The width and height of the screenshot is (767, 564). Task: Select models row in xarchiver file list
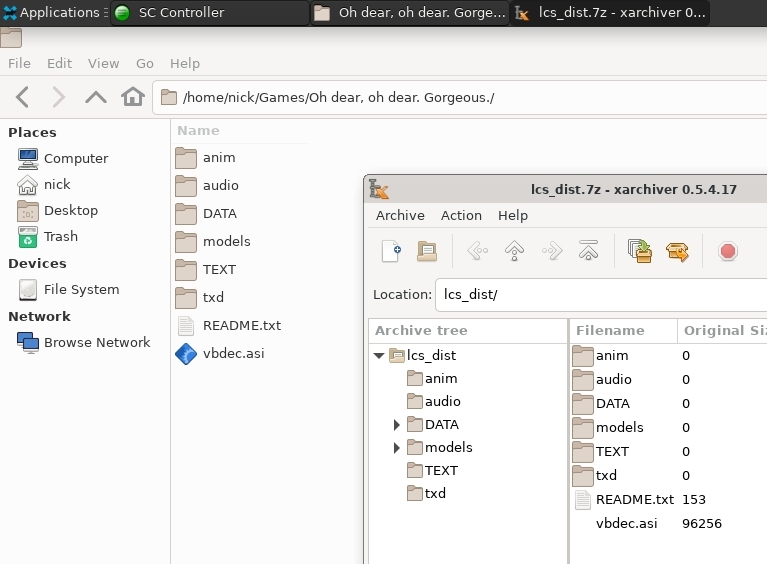tap(668, 428)
